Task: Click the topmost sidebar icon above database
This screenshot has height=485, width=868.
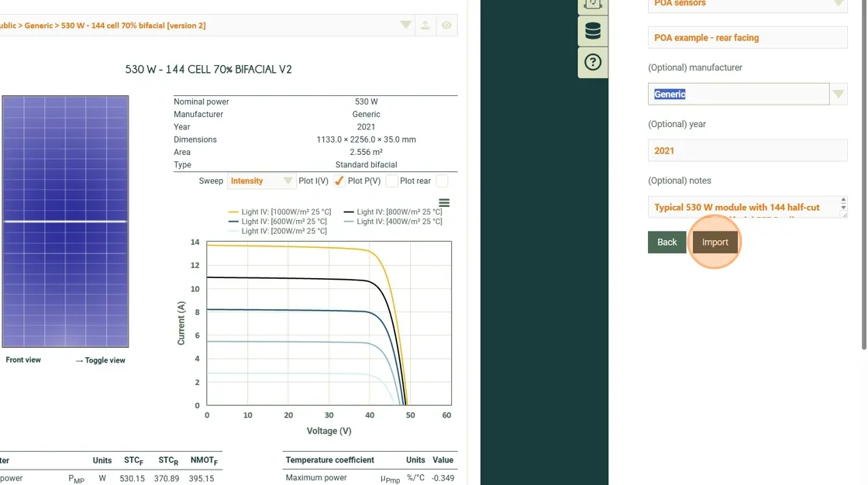Action: pos(593,4)
